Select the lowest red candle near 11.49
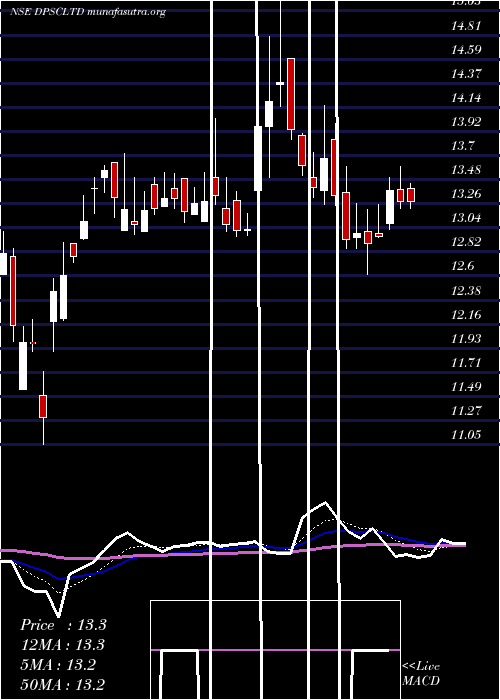The width and height of the screenshot is (500, 700). (x=43, y=406)
